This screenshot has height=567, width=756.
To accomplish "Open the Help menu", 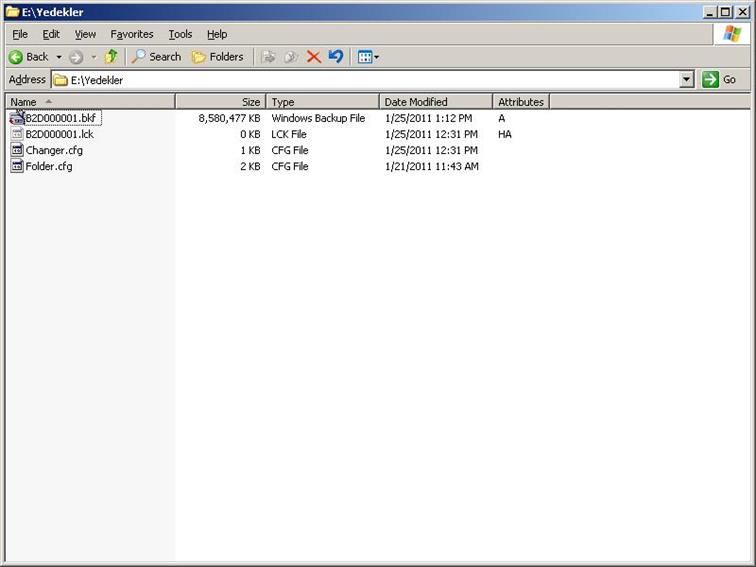I will pos(217,34).
